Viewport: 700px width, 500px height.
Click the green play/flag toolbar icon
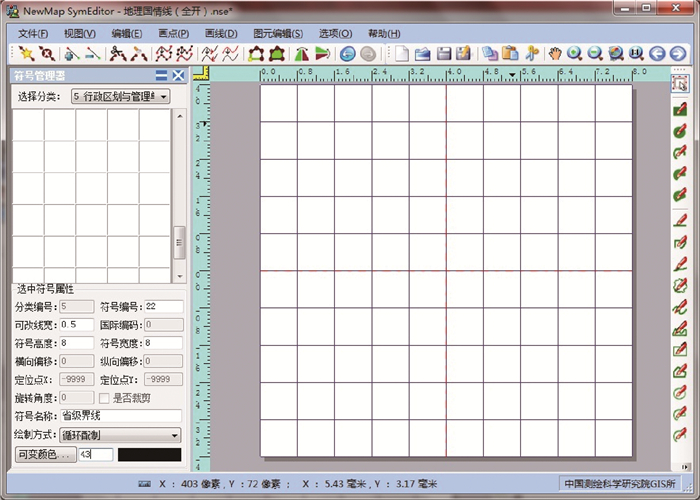pos(322,53)
